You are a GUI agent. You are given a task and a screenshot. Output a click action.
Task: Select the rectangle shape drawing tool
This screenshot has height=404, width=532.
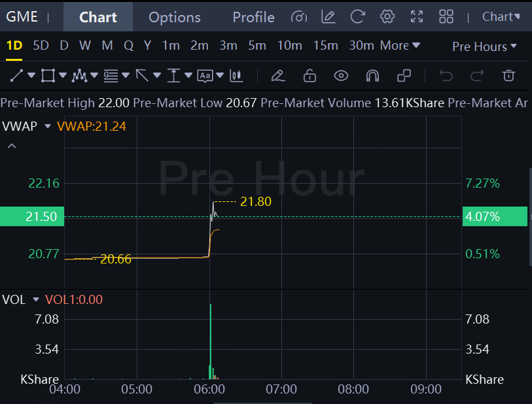tap(48, 75)
